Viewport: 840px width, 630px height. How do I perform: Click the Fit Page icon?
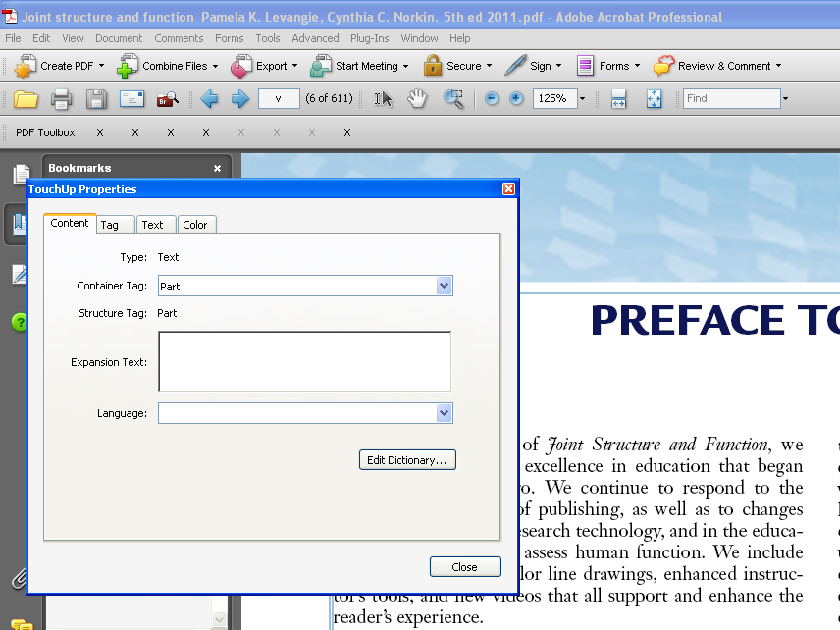[x=655, y=98]
